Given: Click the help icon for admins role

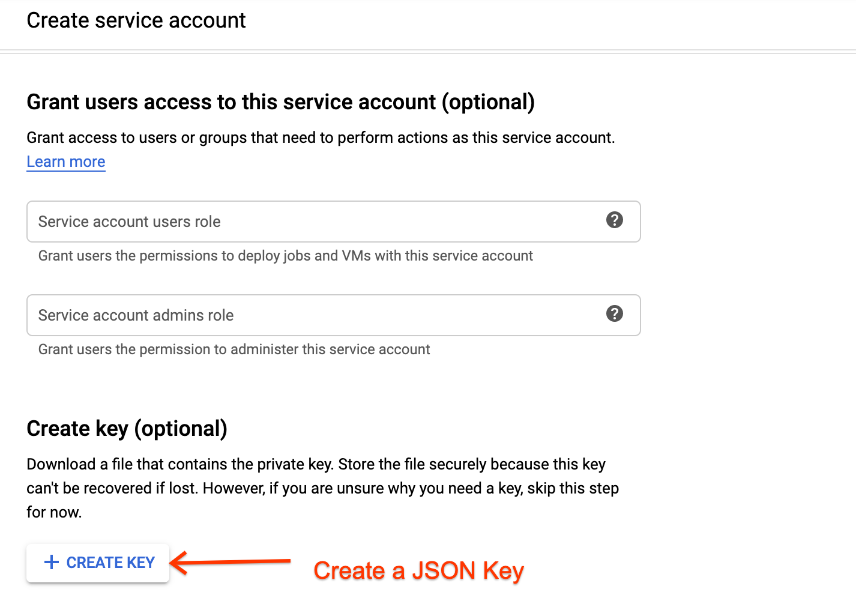Looking at the screenshot, I should [x=614, y=314].
